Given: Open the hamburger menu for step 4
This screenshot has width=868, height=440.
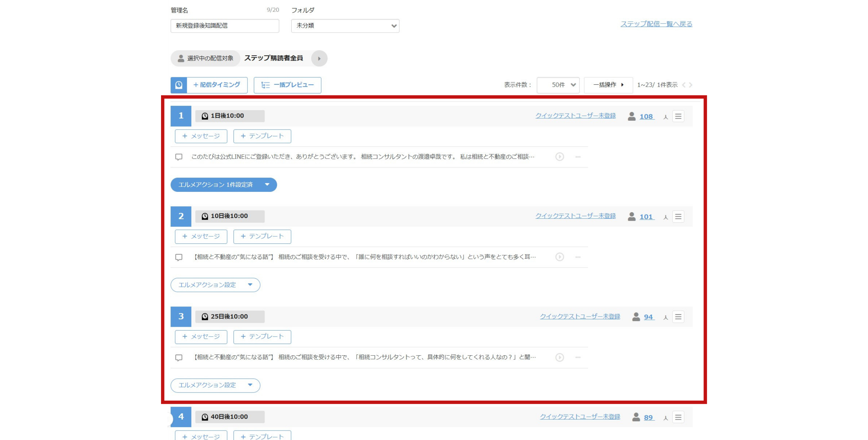Looking at the screenshot, I should pos(678,417).
